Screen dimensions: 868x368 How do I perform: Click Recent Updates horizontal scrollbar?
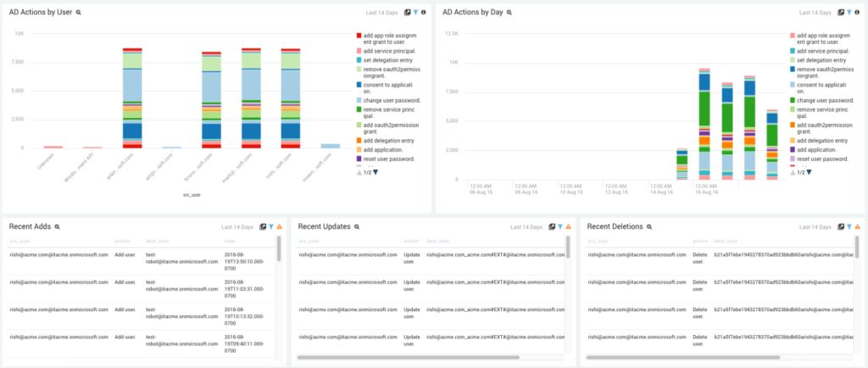click(408, 358)
